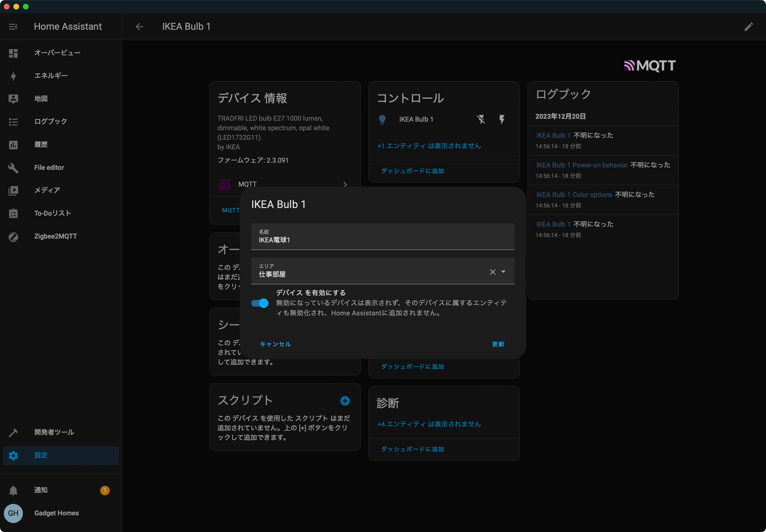Open the オーバービュー dashboard icon

click(13, 53)
